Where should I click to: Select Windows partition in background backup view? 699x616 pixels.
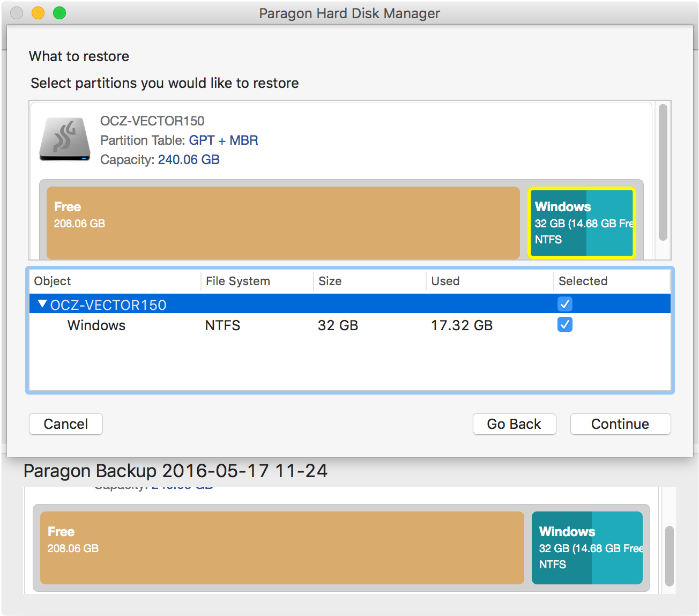[x=587, y=548]
